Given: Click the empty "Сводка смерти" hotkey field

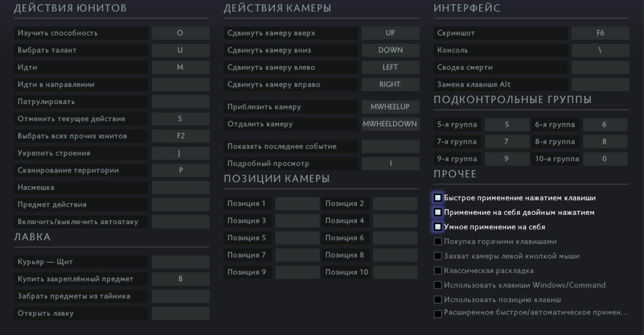Looking at the screenshot, I should (600, 67).
